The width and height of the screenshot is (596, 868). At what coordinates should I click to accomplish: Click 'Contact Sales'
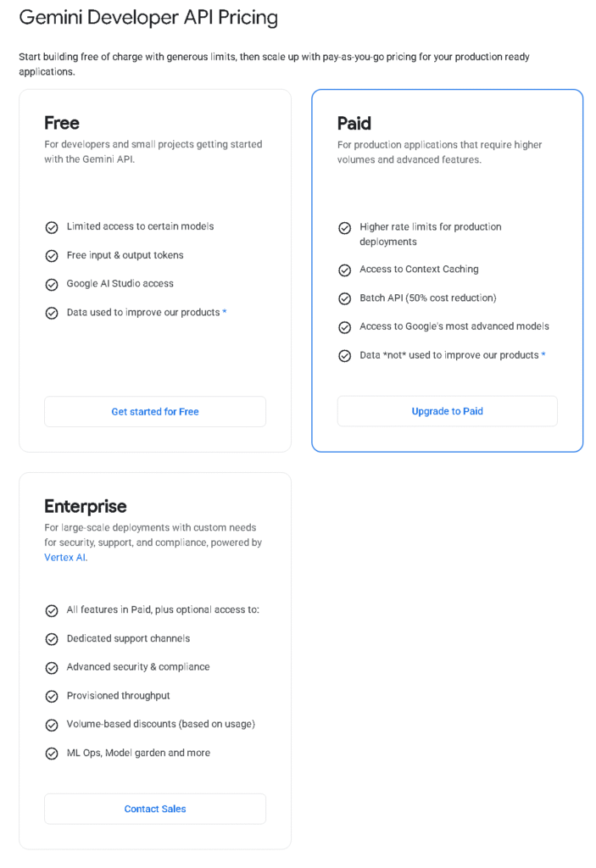tap(154, 809)
